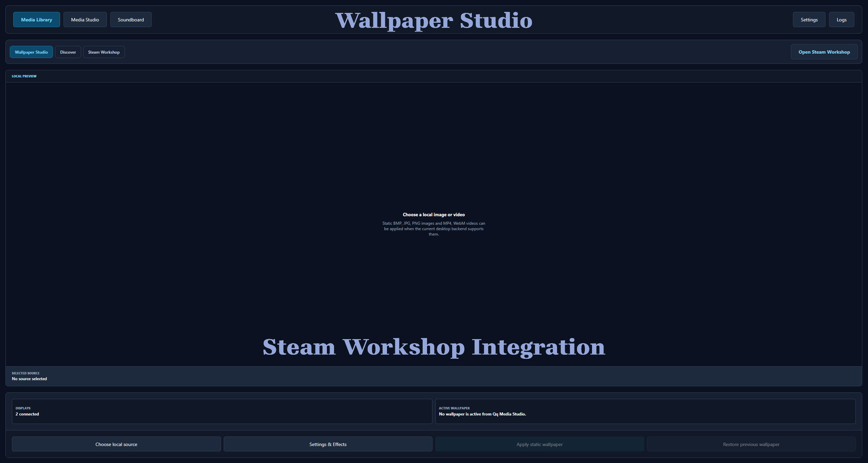Click the Displays 2 connected card
Viewport: 868px width, 463px height.
pyautogui.click(x=222, y=412)
